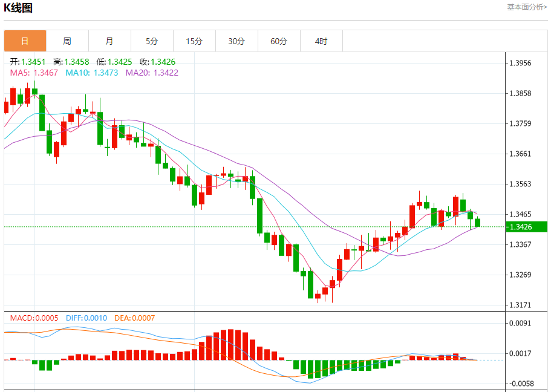Click the 1.3367 price axis label
This screenshot has height=392, width=551.
pyautogui.click(x=520, y=244)
